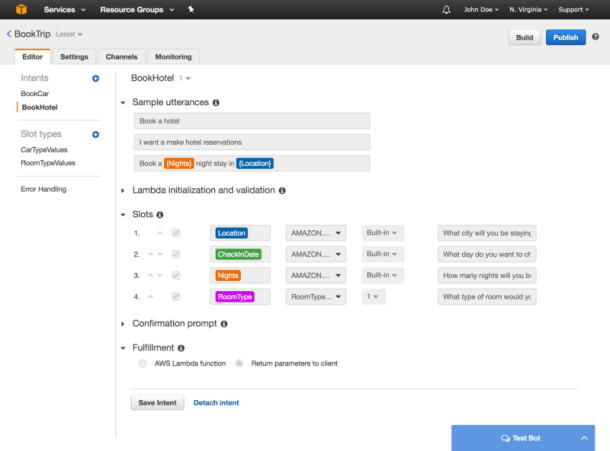The width and height of the screenshot is (610, 451).
Task: Open slot type dropdown for CheckInDate
Action: point(316,254)
